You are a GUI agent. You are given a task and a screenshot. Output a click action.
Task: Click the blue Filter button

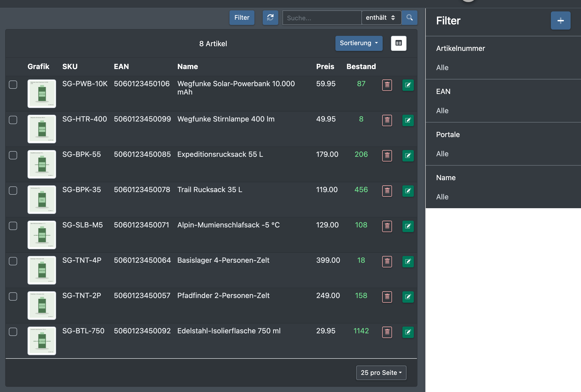(x=242, y=18)
